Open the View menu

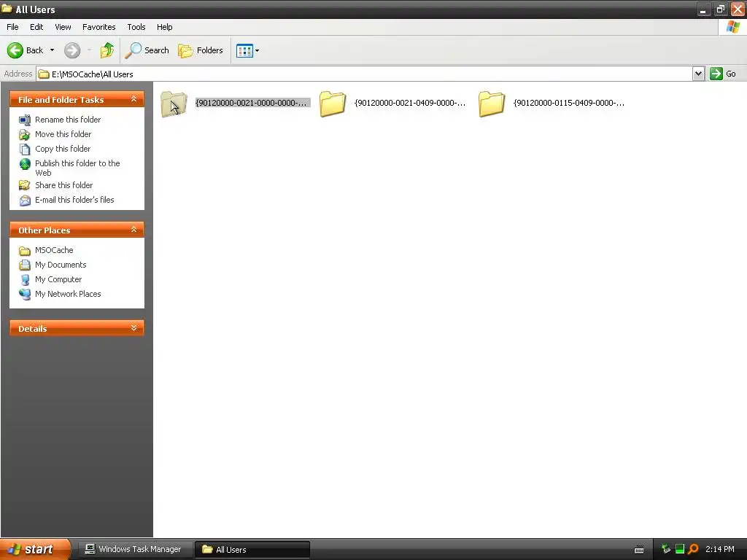tap(63, 27)
